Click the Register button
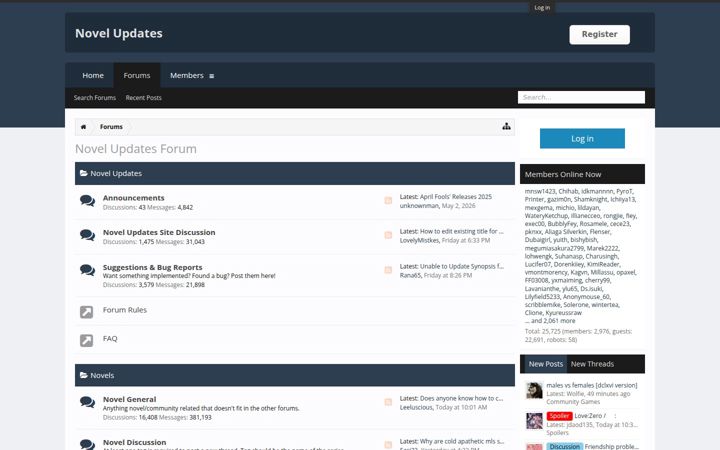 point(599,34)
